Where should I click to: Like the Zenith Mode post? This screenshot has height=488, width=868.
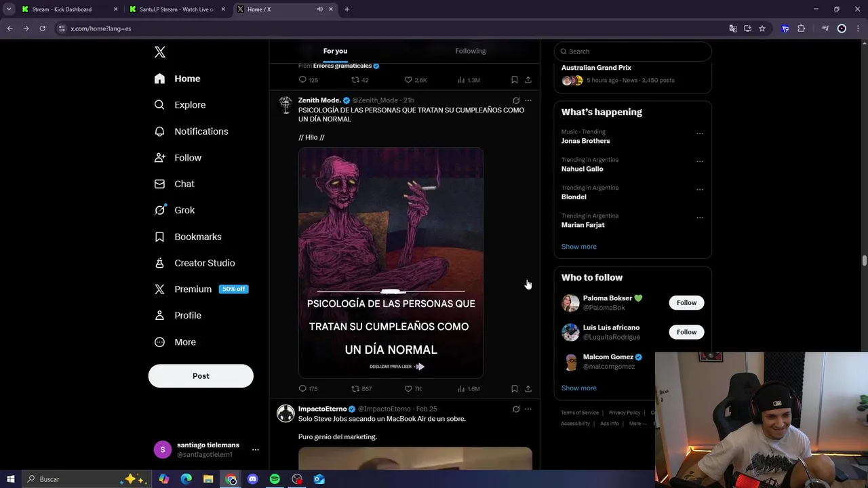pos(413,389)
